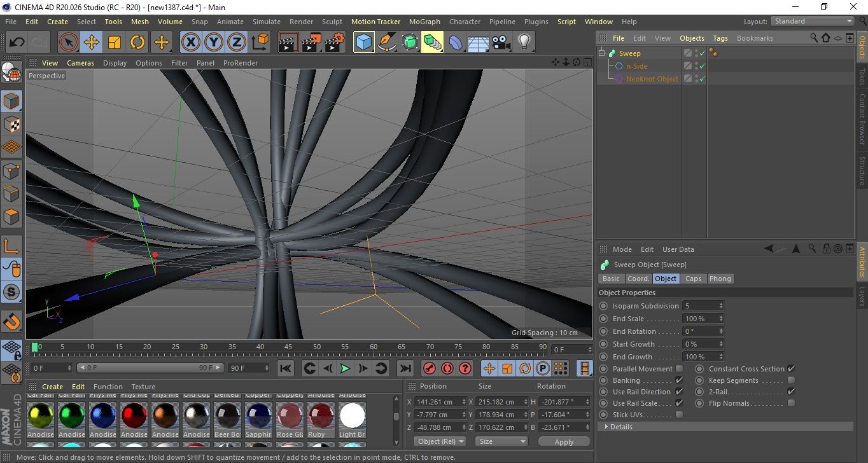The height and width of the screenshot is (463, 868).
Task: Open viewport Cameras menu
Action: pos(80,63)
